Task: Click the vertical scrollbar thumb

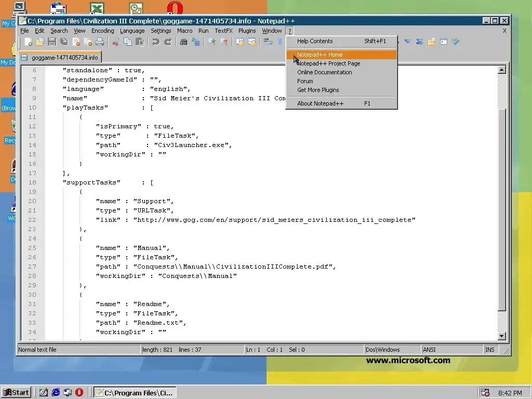Action: click(502, 209)
